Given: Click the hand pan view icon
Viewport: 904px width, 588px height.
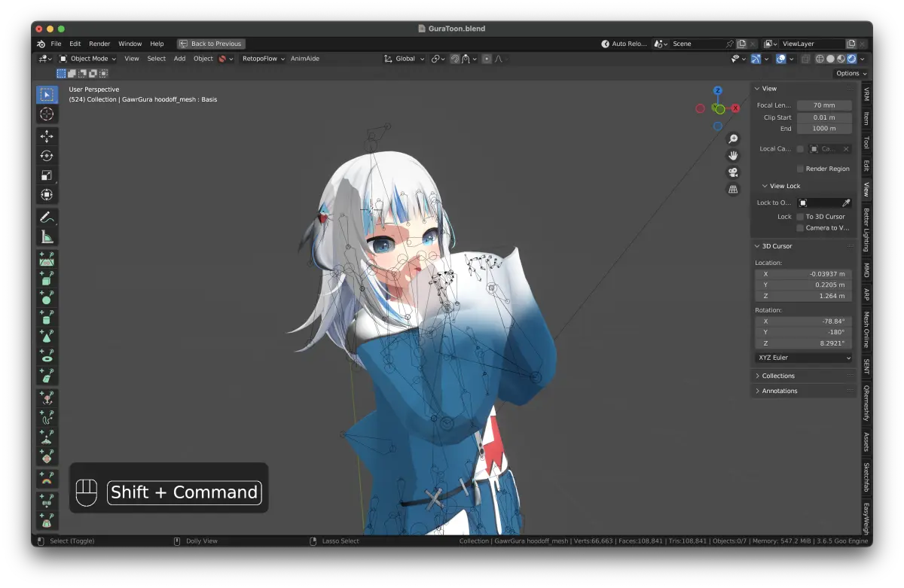Looking at the screenshot, I should (733, 155).
